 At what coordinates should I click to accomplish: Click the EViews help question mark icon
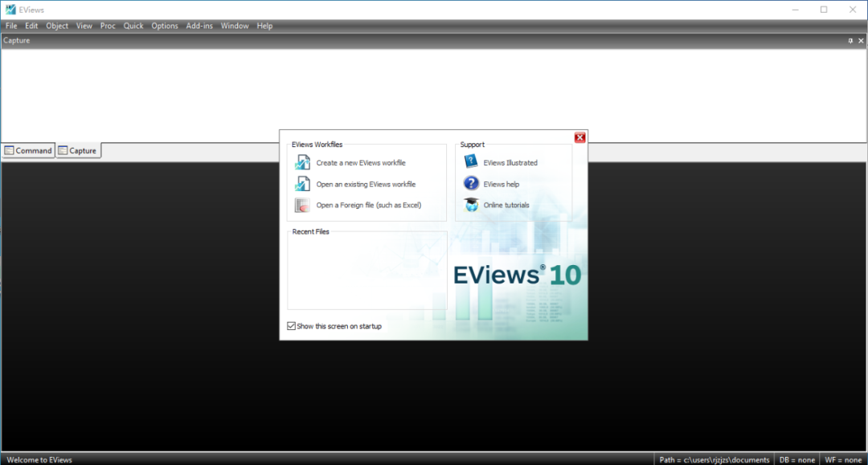pos(471,184)
